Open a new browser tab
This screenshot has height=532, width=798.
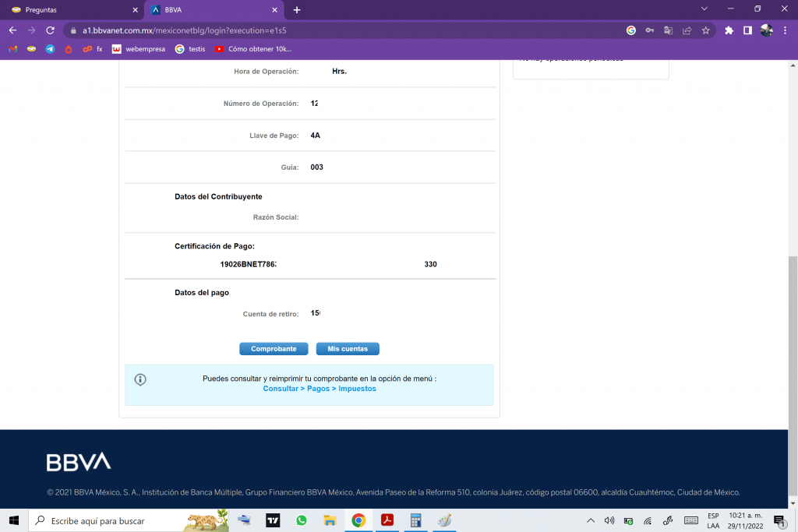point(297,10)
